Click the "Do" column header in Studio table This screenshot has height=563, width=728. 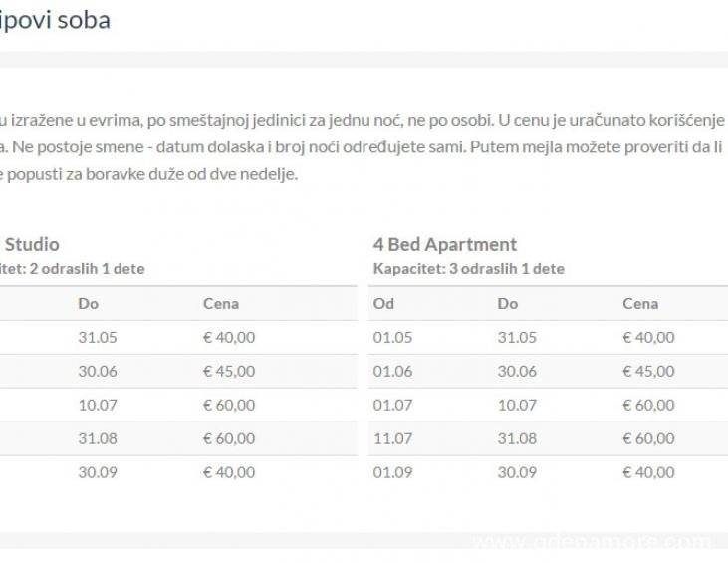(x=88, y=304)
